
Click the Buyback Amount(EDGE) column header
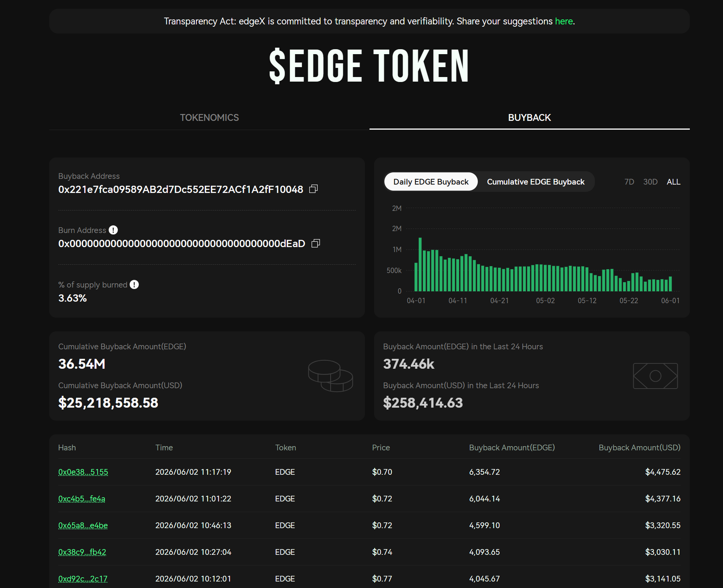512,448
